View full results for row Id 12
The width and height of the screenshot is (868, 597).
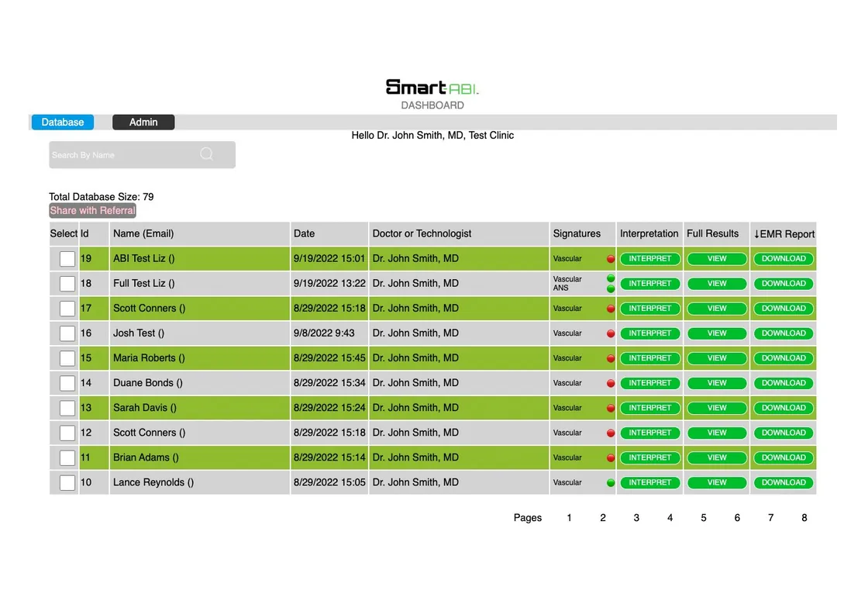click(x=717, y=433)
